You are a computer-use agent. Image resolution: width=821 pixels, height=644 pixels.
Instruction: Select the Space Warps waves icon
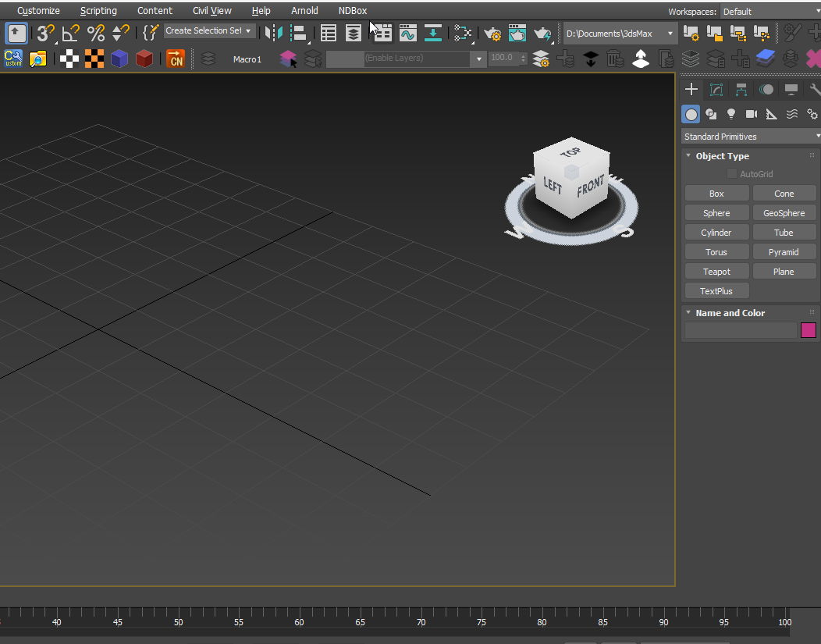point(791,114)
